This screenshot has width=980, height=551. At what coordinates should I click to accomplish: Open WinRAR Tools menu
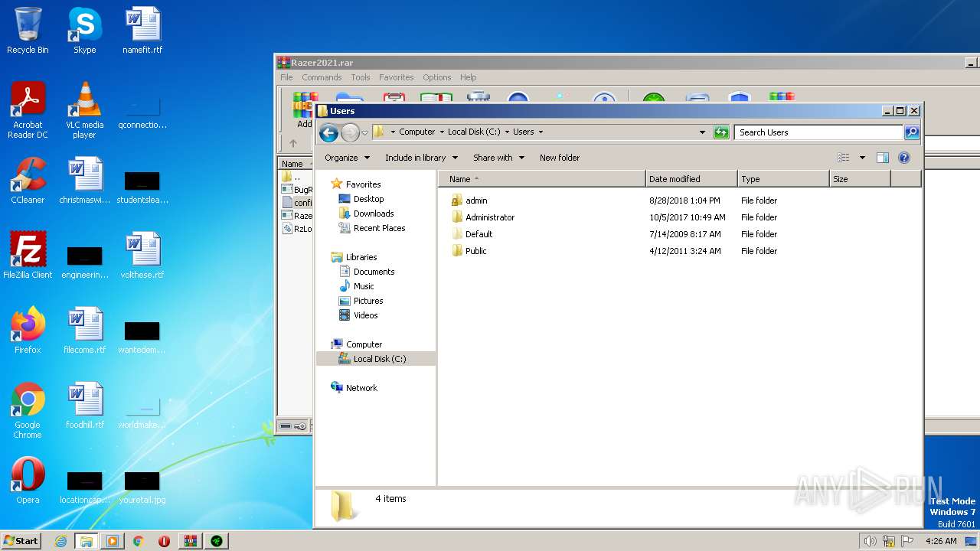point(361,77)
